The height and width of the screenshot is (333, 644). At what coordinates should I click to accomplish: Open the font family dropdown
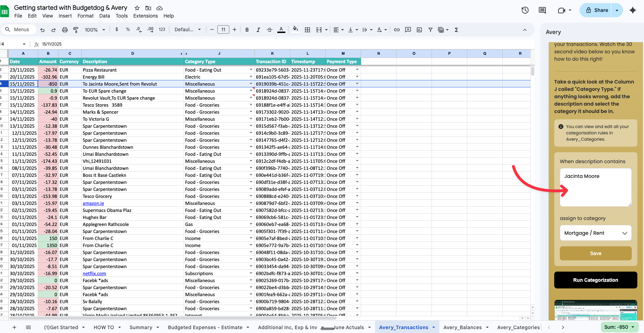pos(188,30)
